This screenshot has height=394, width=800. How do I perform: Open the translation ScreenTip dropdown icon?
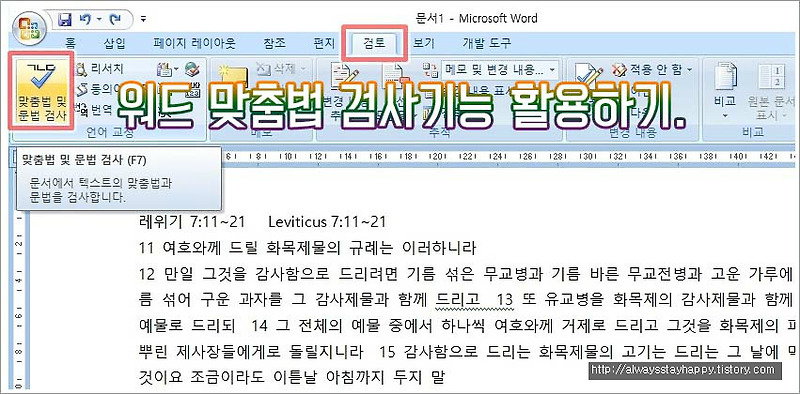point(167,69)
